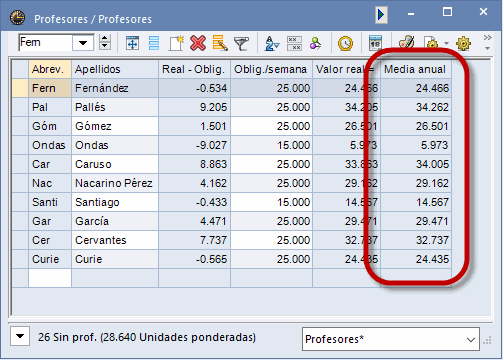Image resolution: width=503 pixels, height=360 pixels.
Task: Select the Santiago surname cell
Action: pos(115,202)
